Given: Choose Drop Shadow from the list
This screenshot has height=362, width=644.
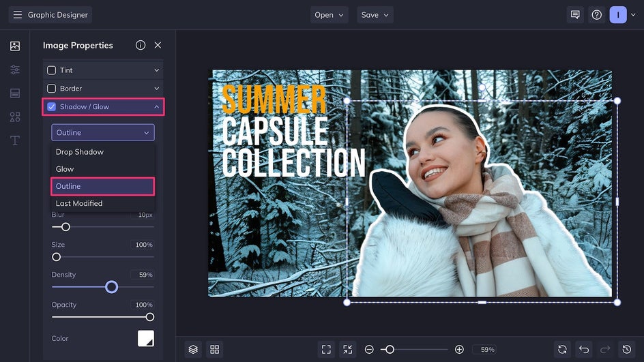Looking at the screenshot, I should coord(103,152).
